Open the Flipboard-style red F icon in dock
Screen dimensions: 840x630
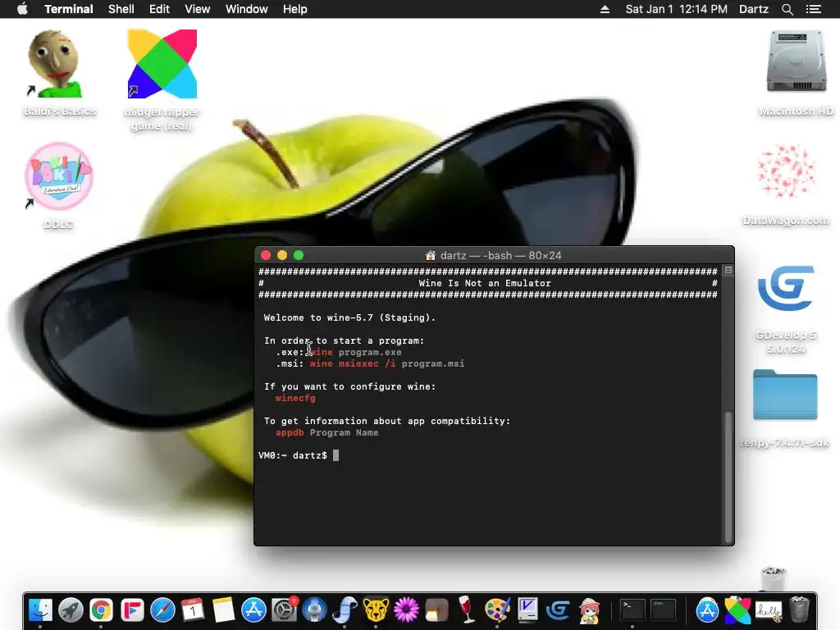click(132, 609)
